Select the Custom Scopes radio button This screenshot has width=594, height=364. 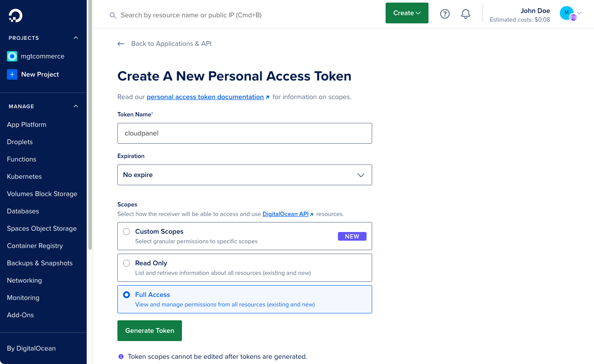pos(127,232)
